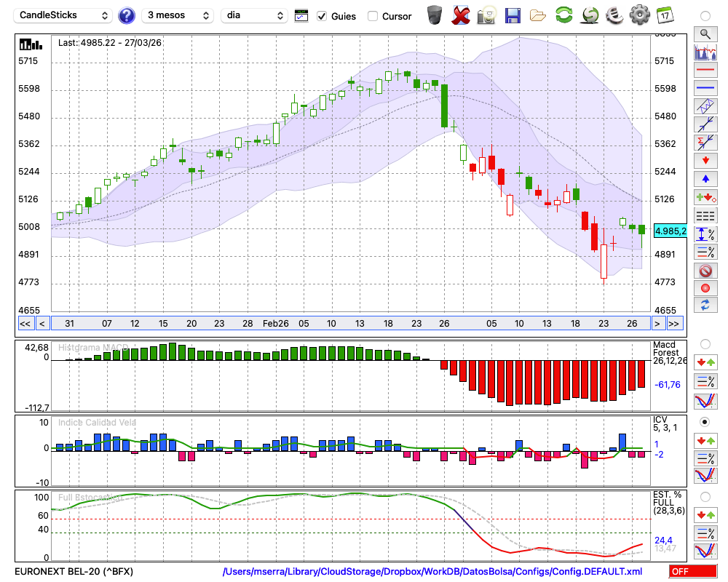Click the blue up arrow marker tool
The image size is (728, 582).
click(x=705, y=179)
